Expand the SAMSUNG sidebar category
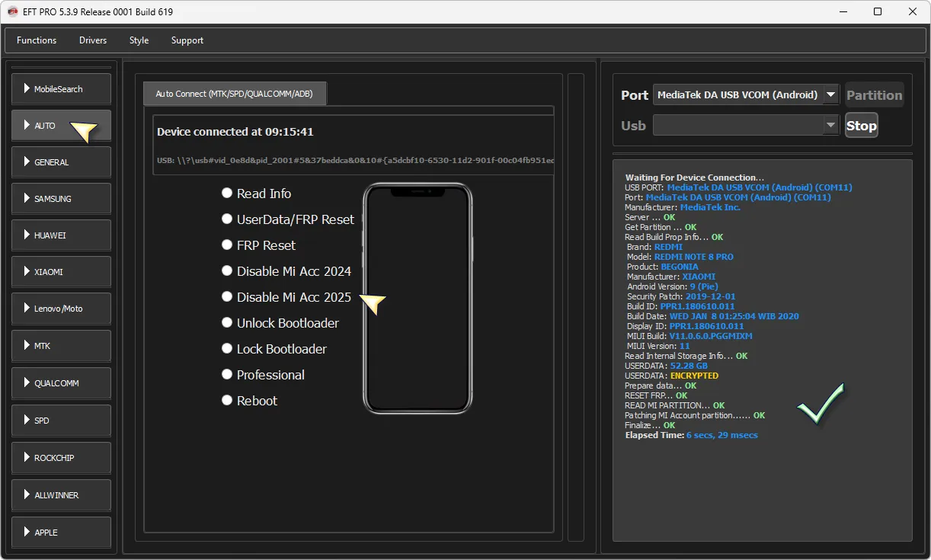The image size is (931, 560). [x=61, y=199]
